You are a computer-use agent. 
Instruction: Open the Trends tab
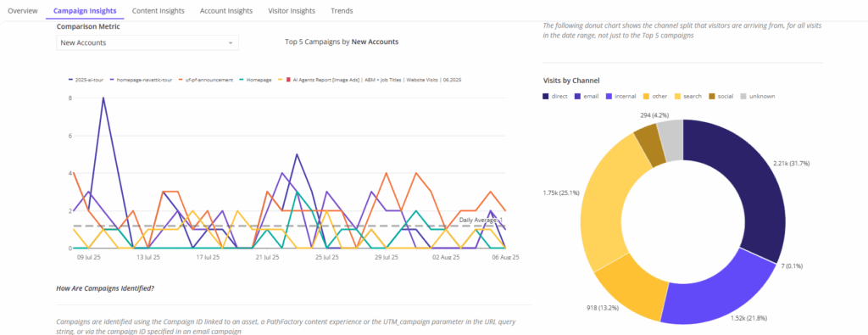(x=342, y=10)
